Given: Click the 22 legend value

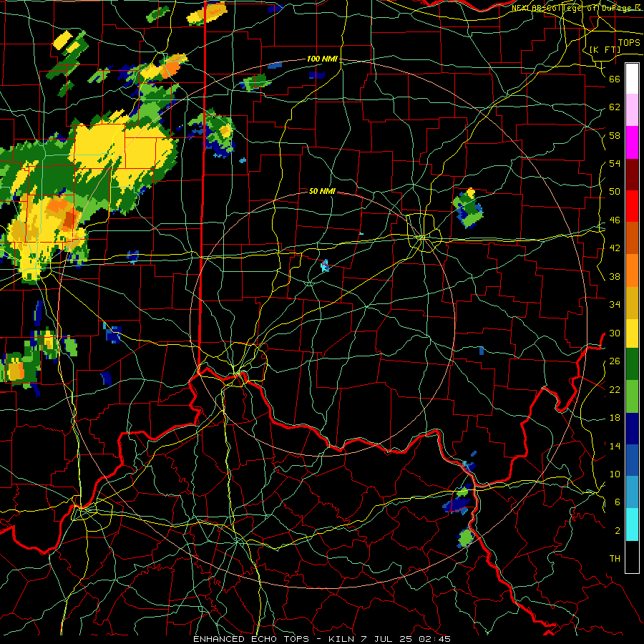Looking at the screenshot, I should coord(615,389).
